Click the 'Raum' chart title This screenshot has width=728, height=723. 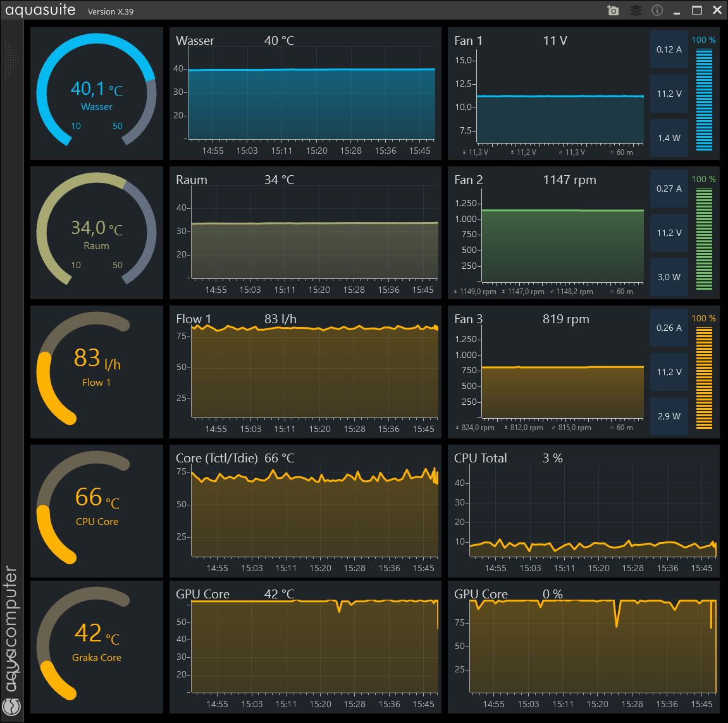[x=191, y=180]
